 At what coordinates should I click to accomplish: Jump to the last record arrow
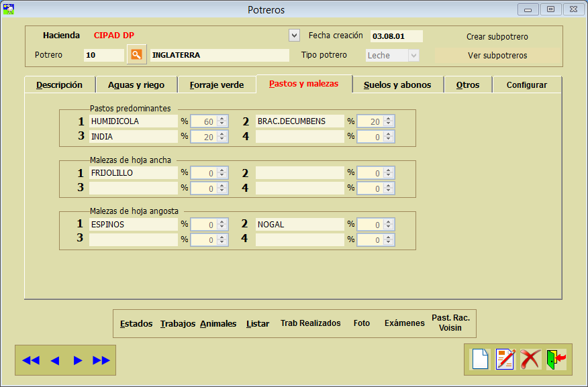101,360
